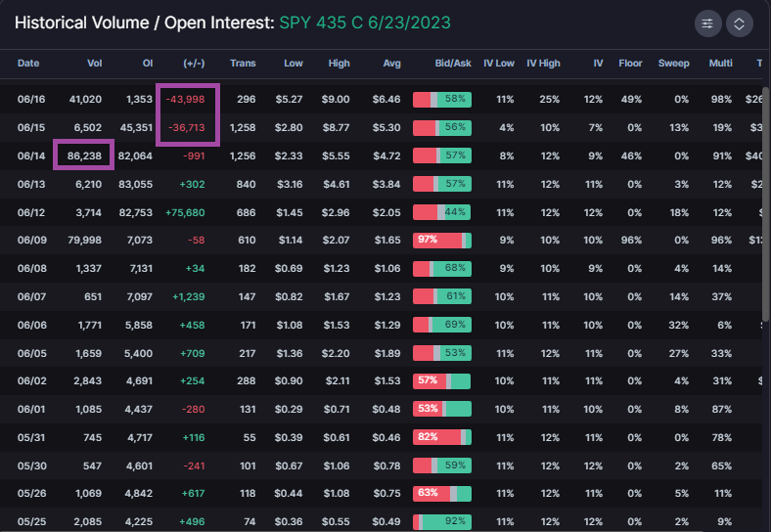Sort by the Multi column header

point(720,64)
